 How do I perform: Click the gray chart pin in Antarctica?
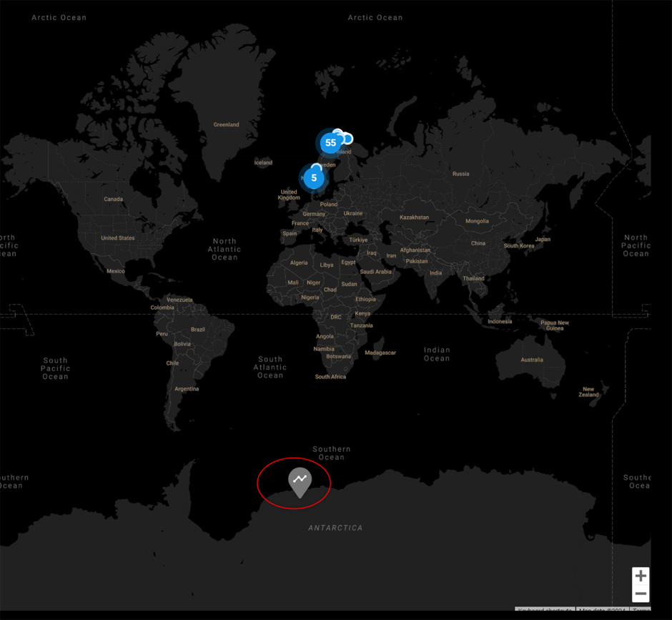pos(300,481)
